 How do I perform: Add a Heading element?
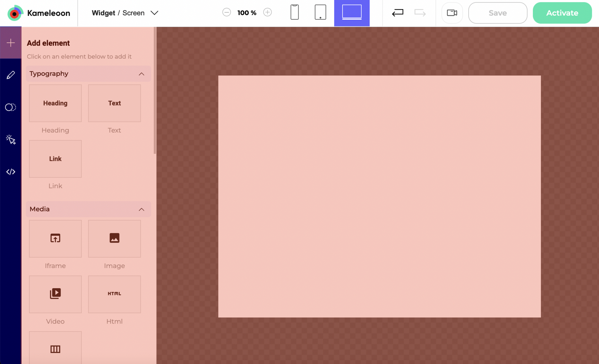click(55, 103)
